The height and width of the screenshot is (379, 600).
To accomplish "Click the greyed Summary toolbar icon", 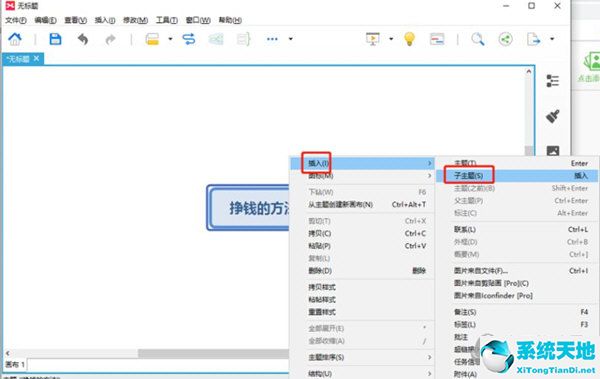I will point(243,39).
